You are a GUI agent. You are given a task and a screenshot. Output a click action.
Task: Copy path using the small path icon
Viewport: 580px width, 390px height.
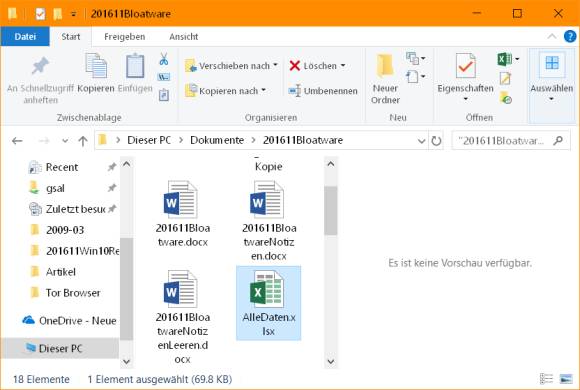click(x=163, y=77)
